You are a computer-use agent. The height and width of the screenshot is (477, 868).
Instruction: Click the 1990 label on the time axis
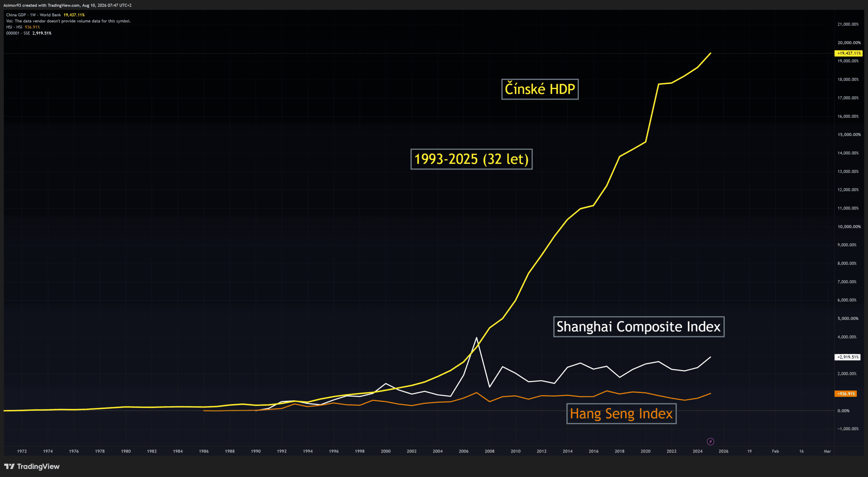pos(256,451)
